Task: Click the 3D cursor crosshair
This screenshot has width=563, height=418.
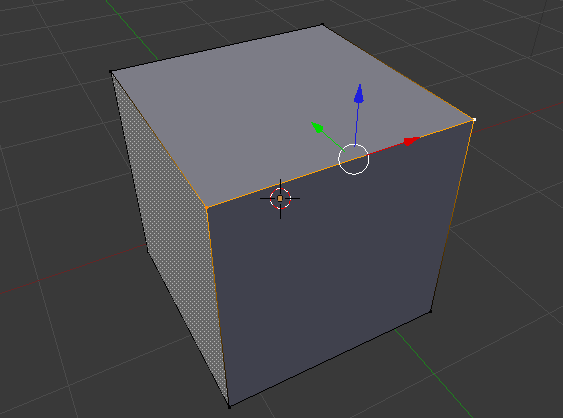Action: 280,198
